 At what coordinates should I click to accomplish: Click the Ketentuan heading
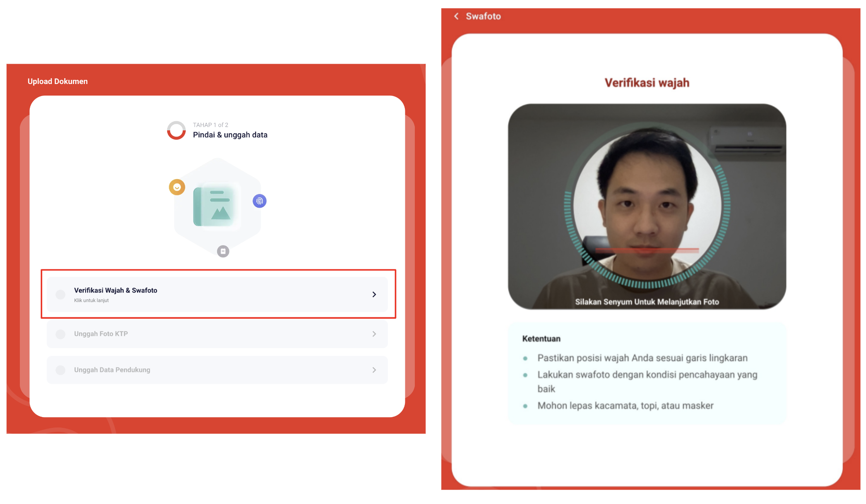point(541,339)
